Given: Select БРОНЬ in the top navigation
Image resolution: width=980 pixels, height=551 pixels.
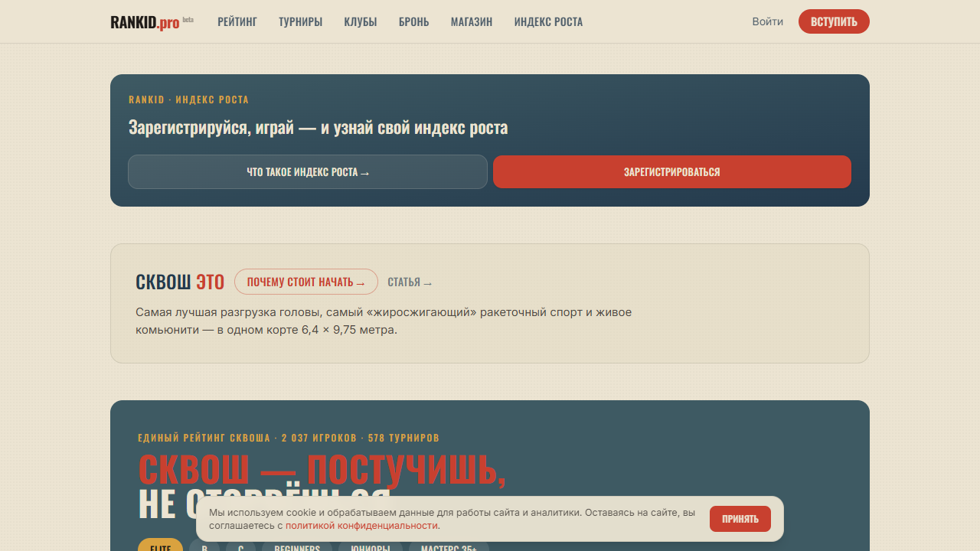Looking at the screenshot, I should click(413, 21).
